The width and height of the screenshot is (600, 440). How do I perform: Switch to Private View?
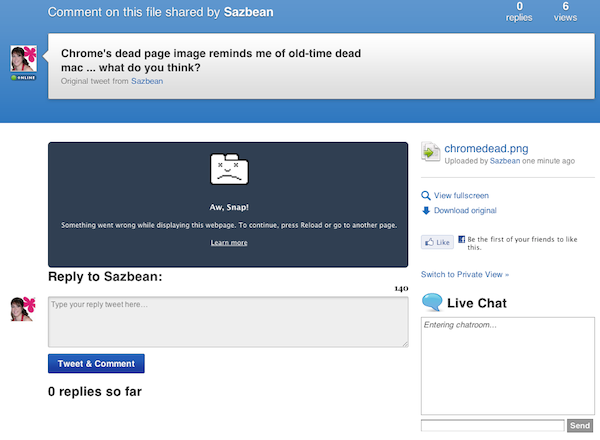coord(464,274)
